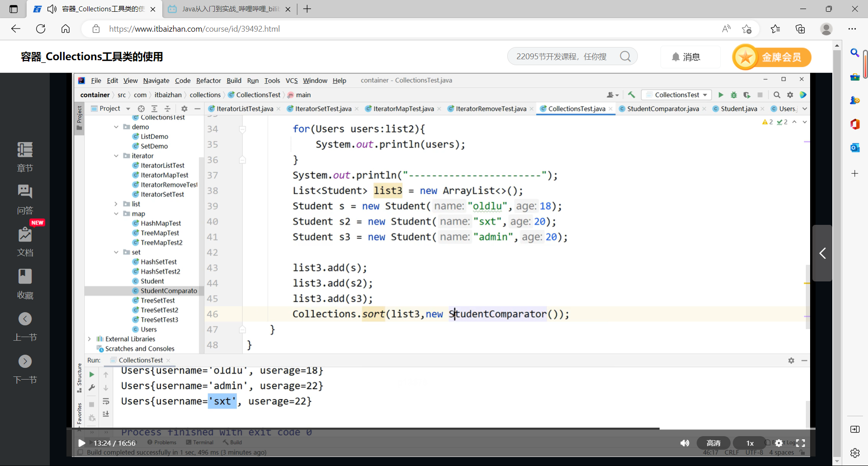Open the Build menu in IntelliJ

click(234, 81)
